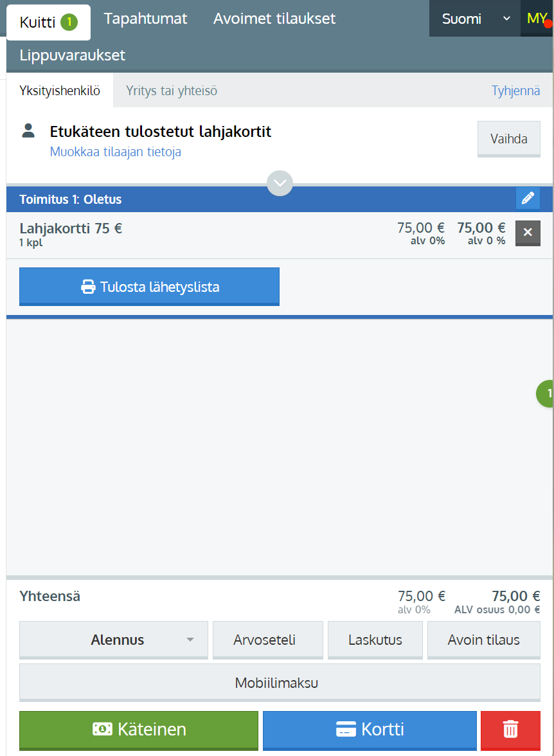Open the Suomi language dropdown
Image resolution: width=554 pixels, height=756 pixels.
click(475, 19)
